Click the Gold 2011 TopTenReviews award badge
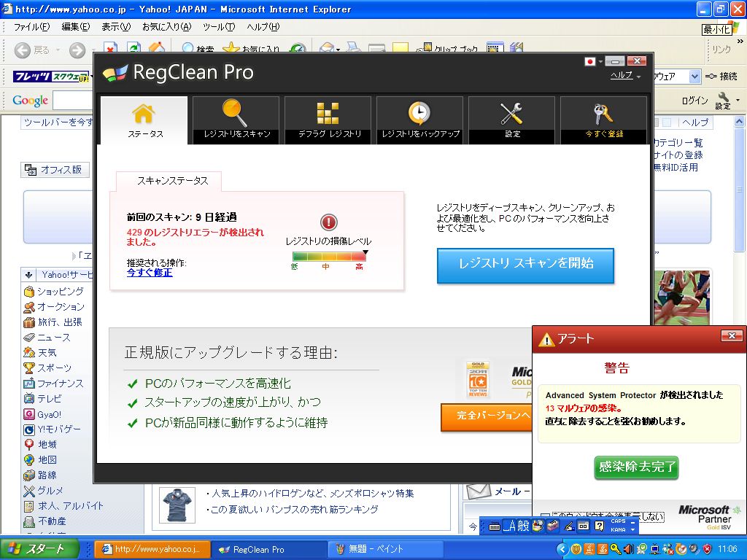The image size is (747, 560). pyautogui.click(x=478, y=379)
